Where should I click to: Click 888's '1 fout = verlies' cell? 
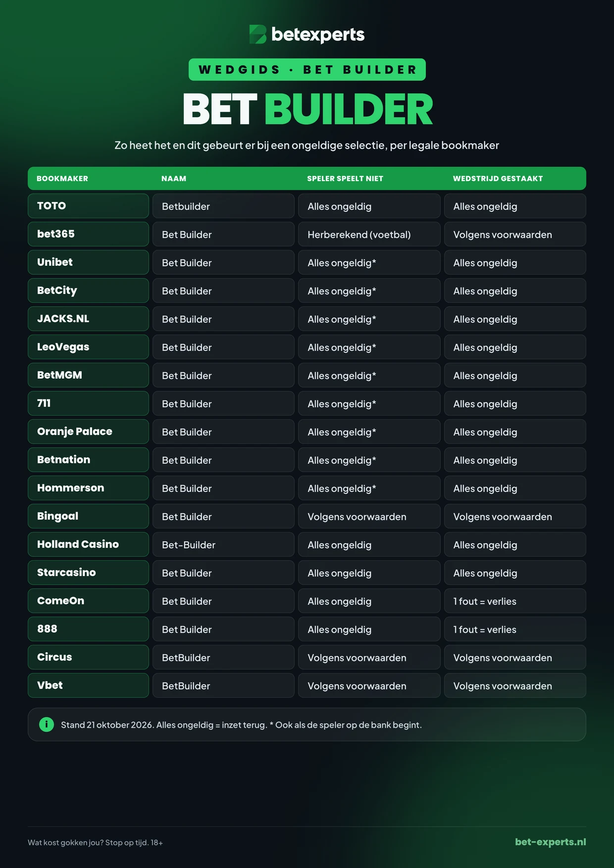click(515, 629)
